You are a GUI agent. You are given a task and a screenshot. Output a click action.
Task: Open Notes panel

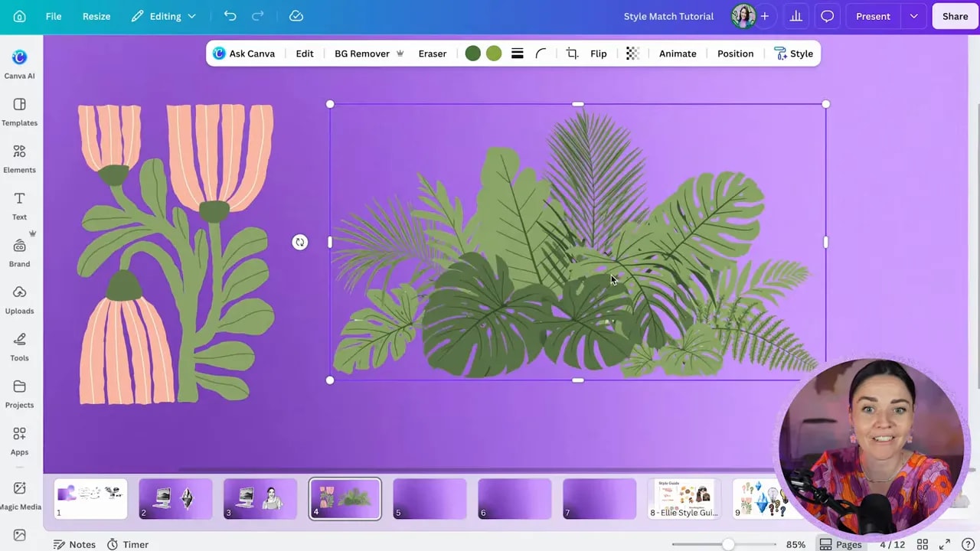pyautogui.click(x=74, y=545)
